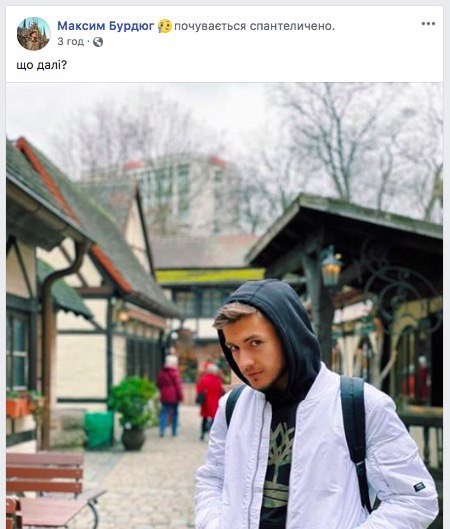Open Максим Бурдюг's profile avatar
Screen dimensions: 450x529
point(34,33)
